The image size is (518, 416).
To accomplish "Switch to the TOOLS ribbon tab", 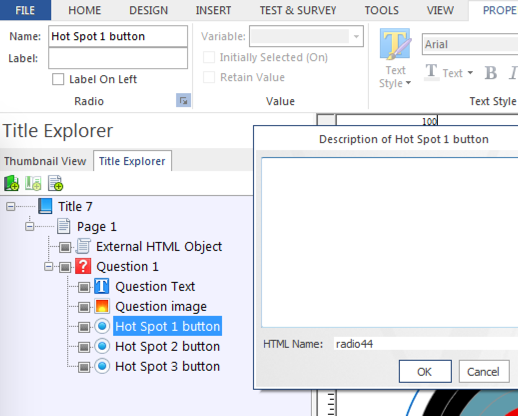I will click(x=381, y=10).
